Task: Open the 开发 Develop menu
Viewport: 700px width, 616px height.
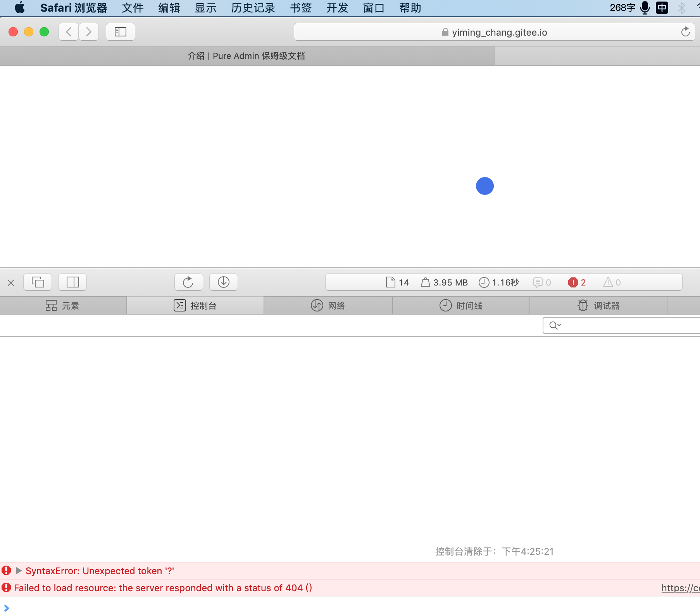Action: (x=337, y=7)
